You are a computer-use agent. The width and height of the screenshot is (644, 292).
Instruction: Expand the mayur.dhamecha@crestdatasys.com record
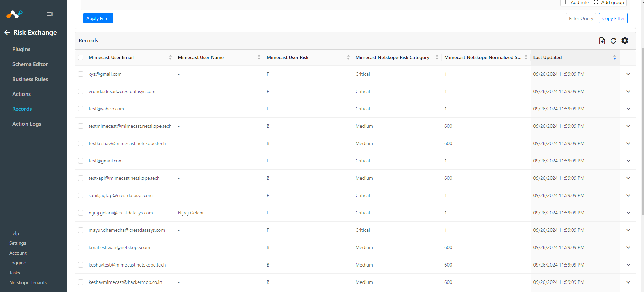click(x=628, y=230)
